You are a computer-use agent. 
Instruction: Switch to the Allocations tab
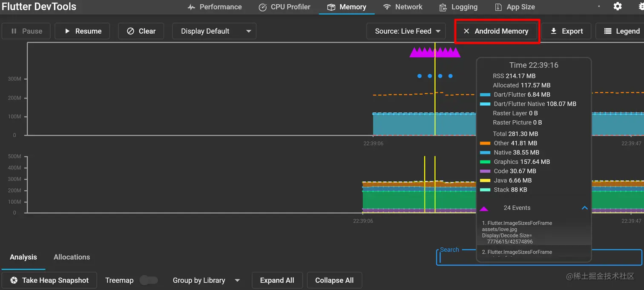(72, 257)
